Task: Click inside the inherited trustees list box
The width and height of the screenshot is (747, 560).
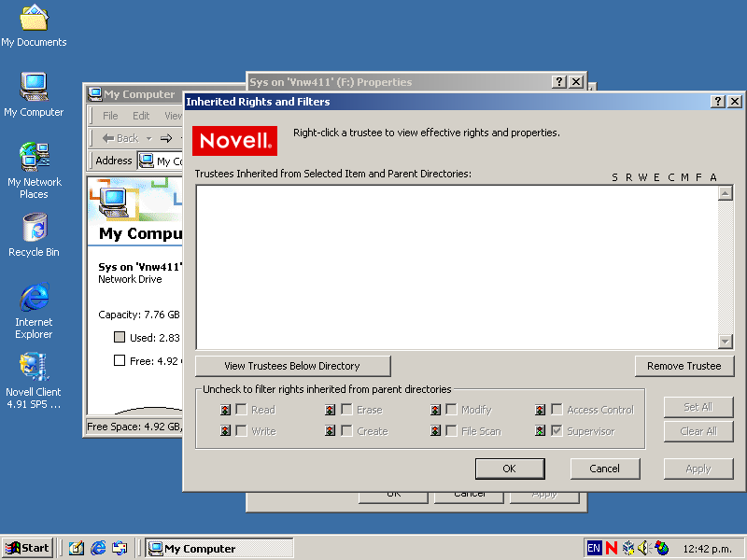Action: click(458, 267)
